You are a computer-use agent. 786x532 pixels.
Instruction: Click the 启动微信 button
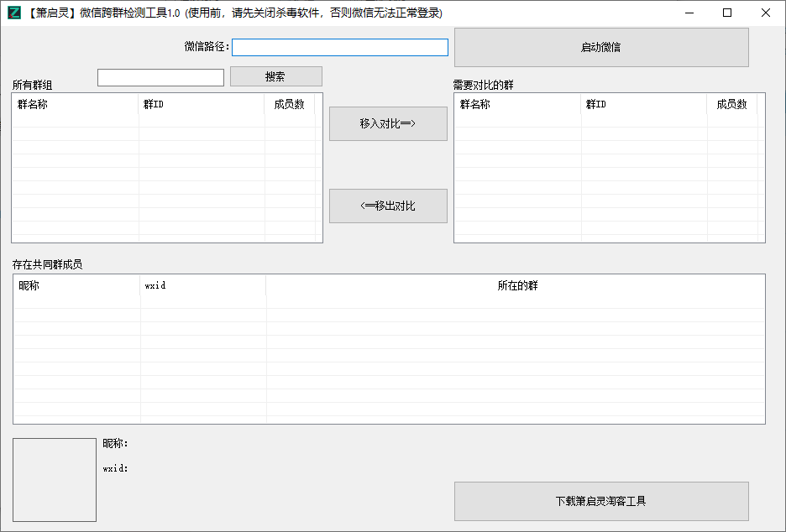pos(601,47)
